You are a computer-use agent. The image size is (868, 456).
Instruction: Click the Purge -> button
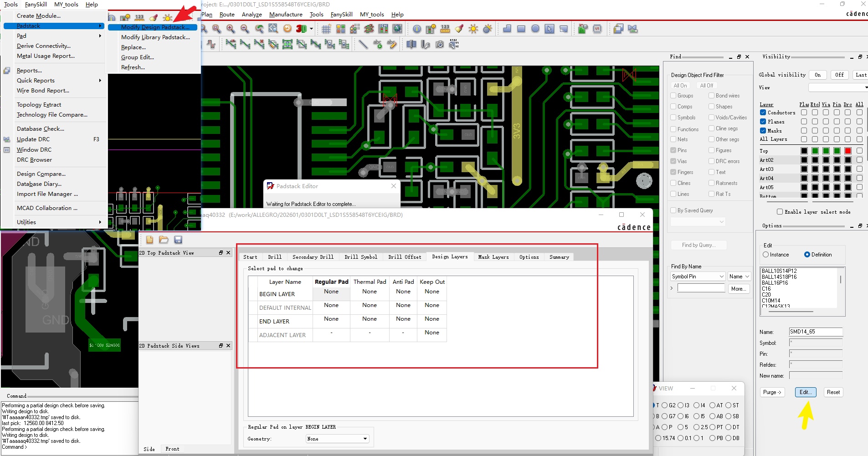(x=772, y=392)
